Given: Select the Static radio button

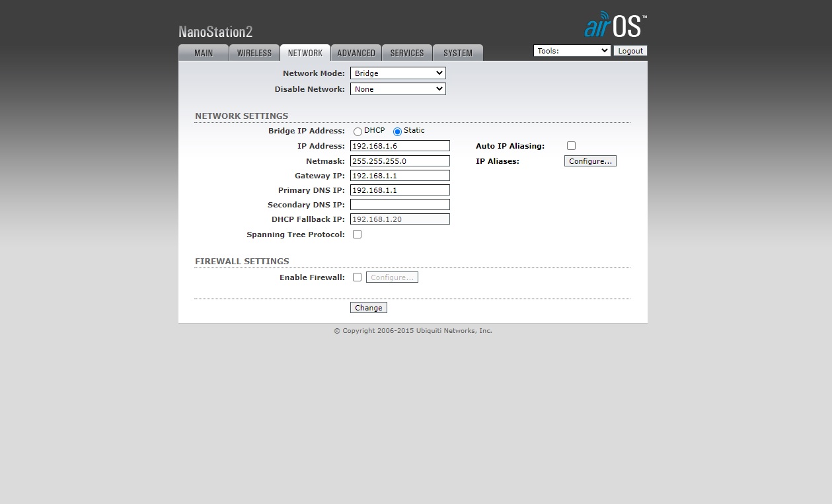Looking at the screenshot, I should tap(397, 131).
